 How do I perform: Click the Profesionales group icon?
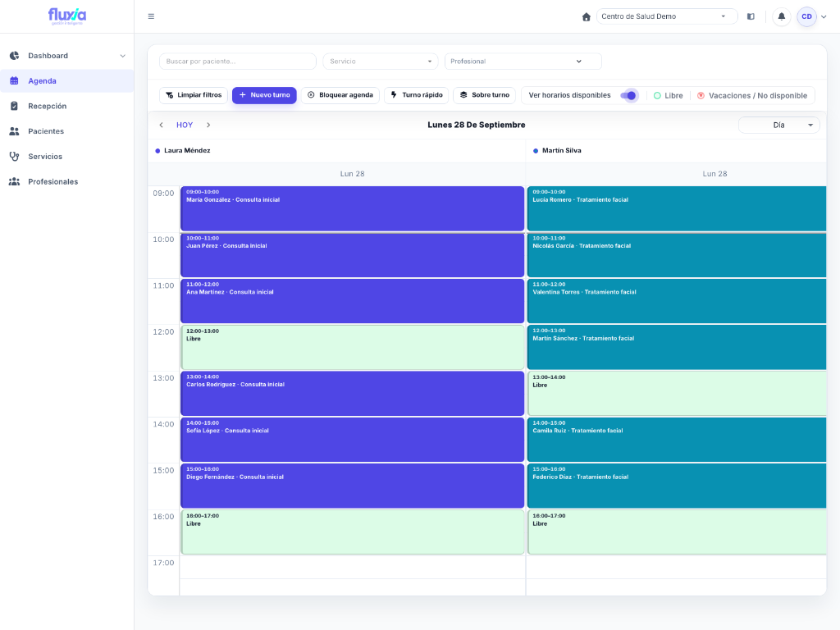click(x=15, y=181)
